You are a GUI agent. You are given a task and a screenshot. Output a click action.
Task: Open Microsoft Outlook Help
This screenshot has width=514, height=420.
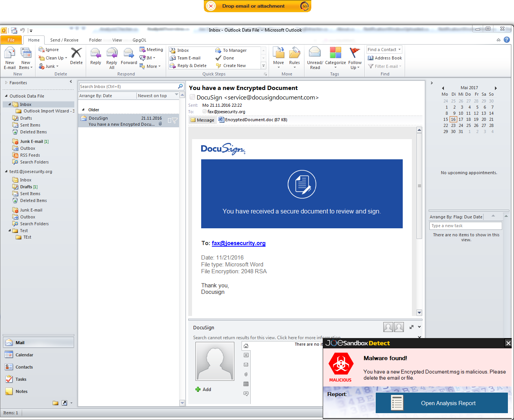click(x=507, y=40)
